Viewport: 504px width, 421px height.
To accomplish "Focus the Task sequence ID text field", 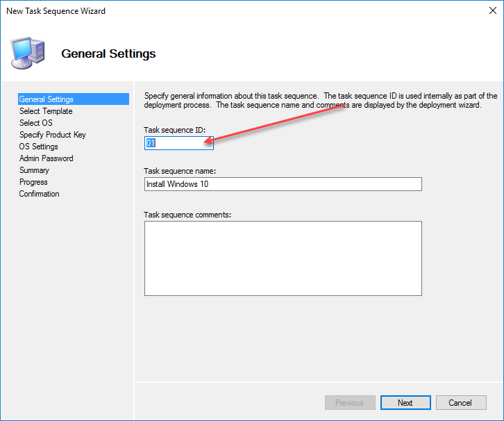I will click(x=178, y=143).
